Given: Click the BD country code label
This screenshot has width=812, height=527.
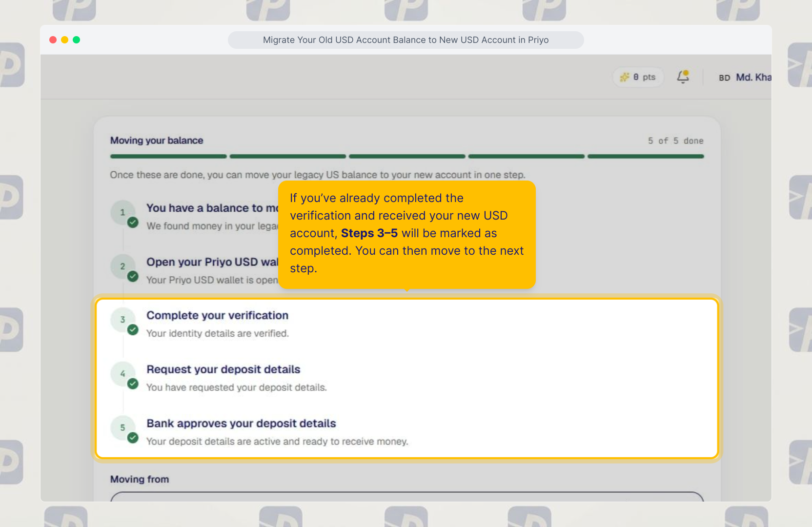Looking at the screenshot, I should coord(724,78).
